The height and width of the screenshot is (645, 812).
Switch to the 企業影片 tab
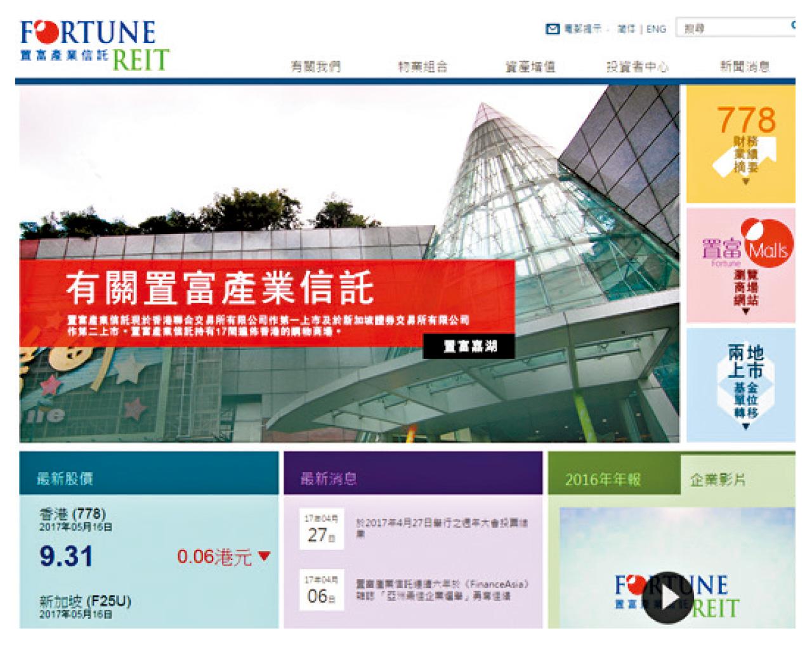point(717,479)
